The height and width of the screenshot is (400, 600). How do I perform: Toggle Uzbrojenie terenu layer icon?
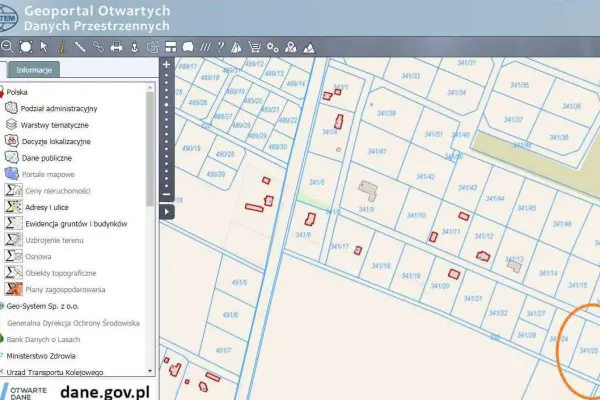pyautogui.click(x=13, y=240)
